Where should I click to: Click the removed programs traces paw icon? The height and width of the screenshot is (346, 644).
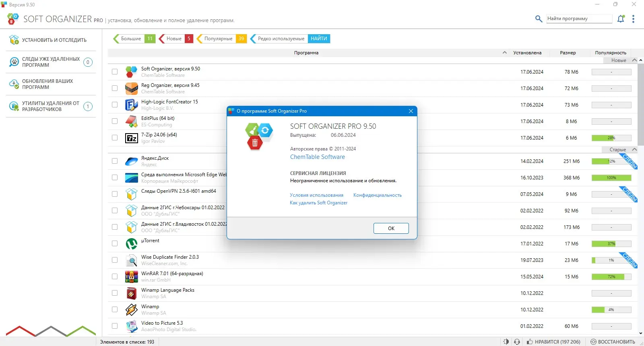pos(14,62)
